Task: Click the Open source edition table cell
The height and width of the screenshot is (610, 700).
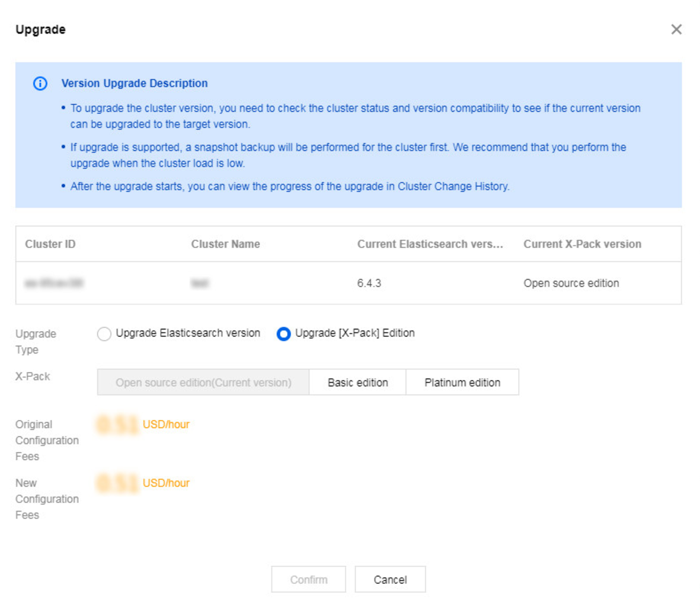Action: click(x=571, y=283)
